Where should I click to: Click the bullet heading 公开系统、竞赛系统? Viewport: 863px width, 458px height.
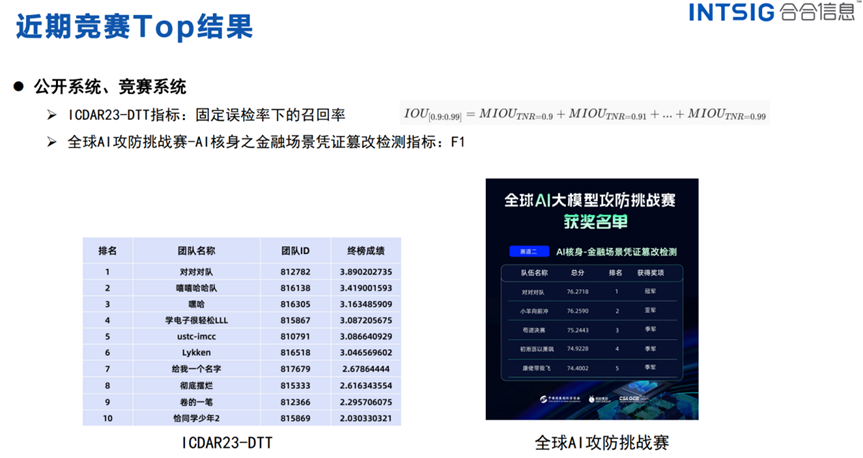pyautogui.click(x=110, y=86)
